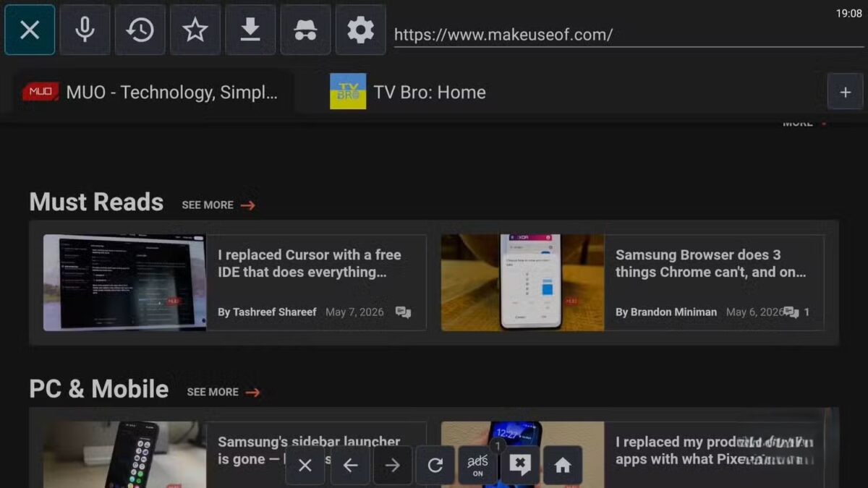
Task: Open favorites star icon
Action: pyautogui.click(x=195, y=30)
